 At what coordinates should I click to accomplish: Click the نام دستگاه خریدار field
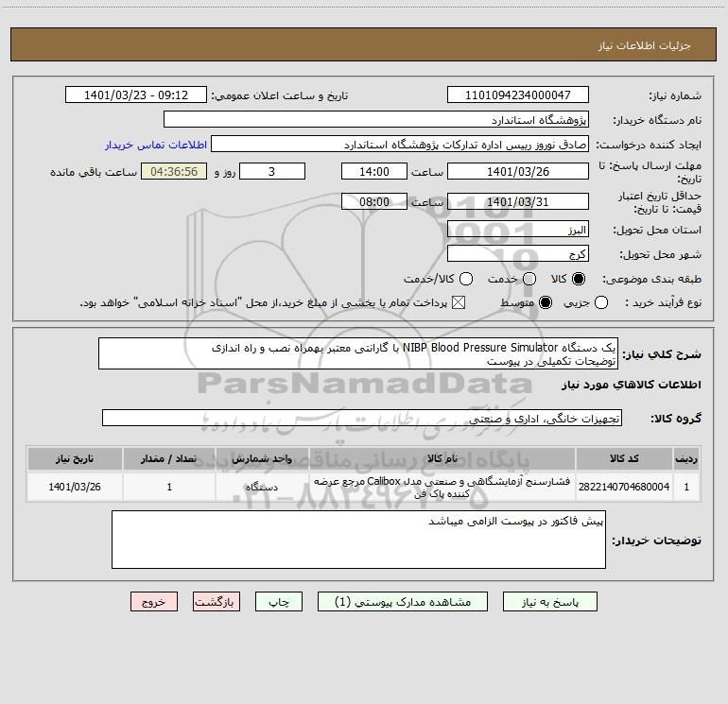[x=376, y=119]
